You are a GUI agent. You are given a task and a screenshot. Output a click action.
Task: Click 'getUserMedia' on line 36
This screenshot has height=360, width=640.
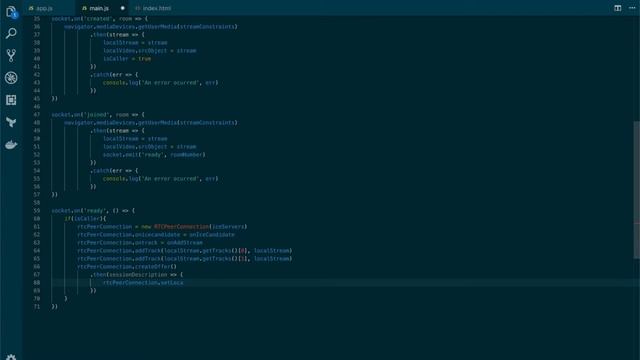pos(157,27)
